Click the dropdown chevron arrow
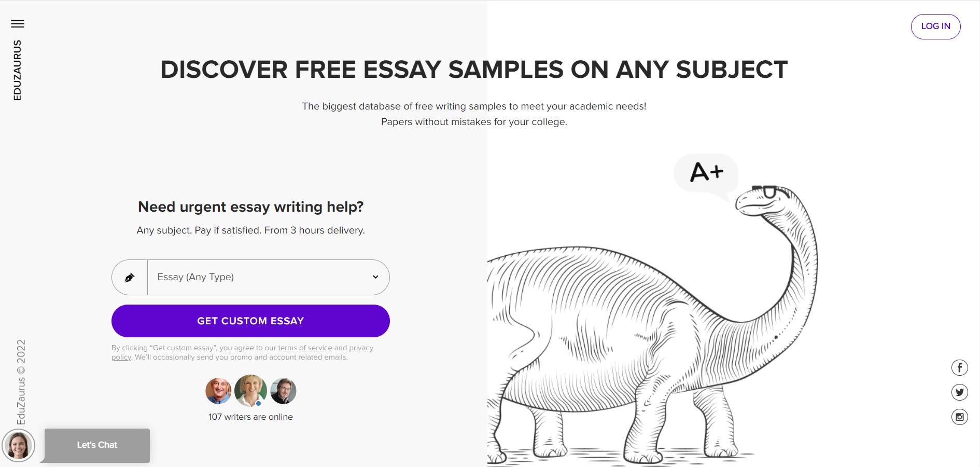Screen dimensions: 980x467 click(x=375, y=277)
